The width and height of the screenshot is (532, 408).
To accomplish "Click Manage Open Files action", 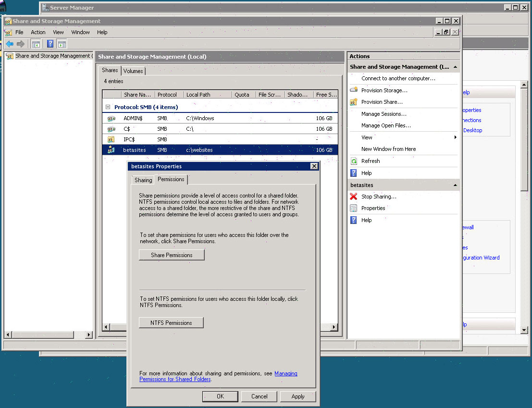I will [386, 125].
